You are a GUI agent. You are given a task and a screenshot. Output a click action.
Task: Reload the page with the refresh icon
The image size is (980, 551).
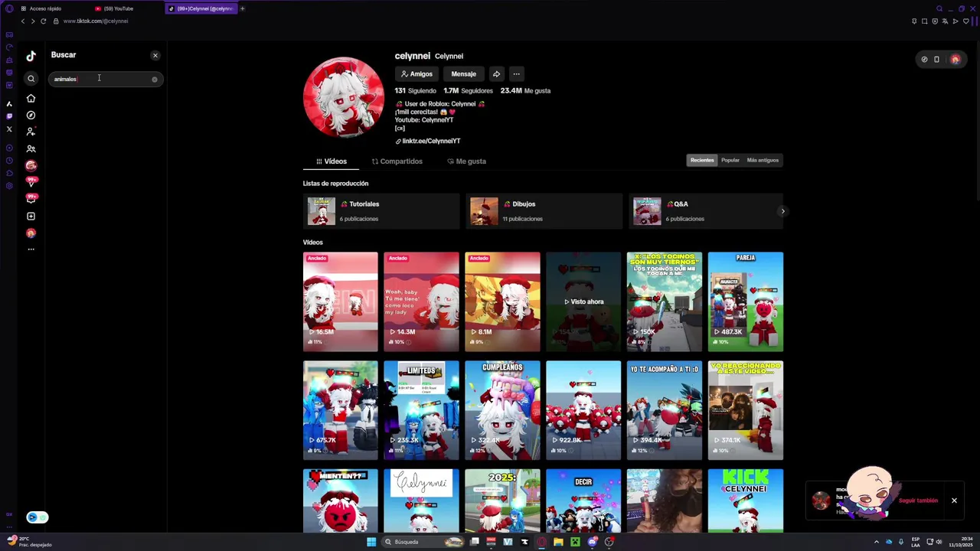tap(43, 21)
